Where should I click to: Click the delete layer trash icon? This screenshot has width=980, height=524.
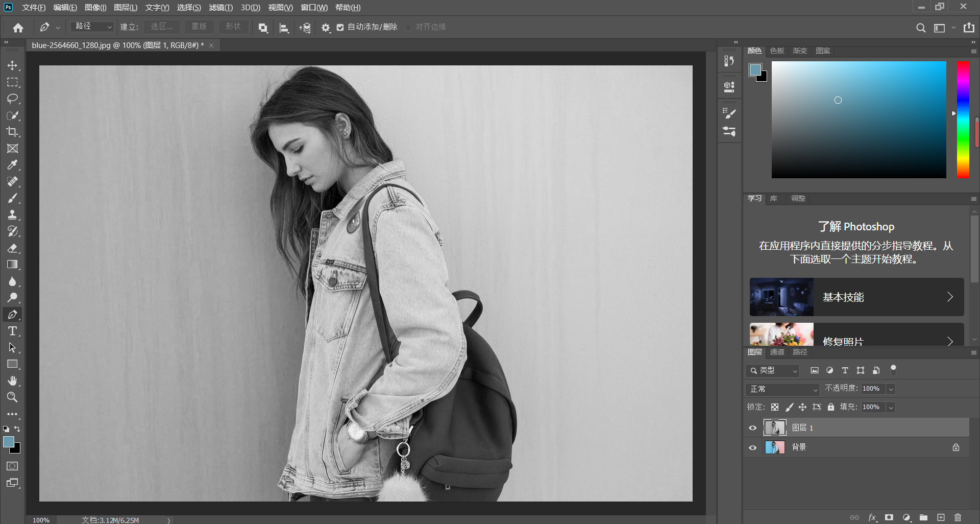(958, 517)
